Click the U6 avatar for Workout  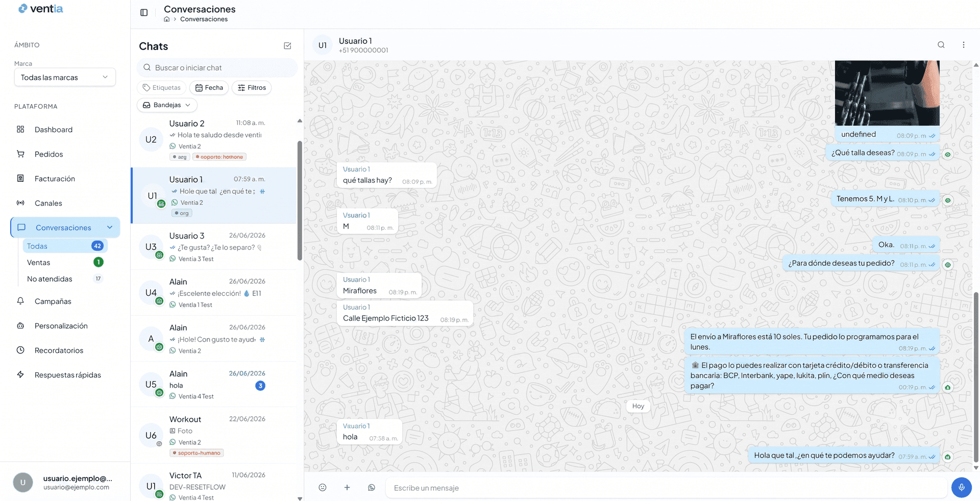[151, 436]
